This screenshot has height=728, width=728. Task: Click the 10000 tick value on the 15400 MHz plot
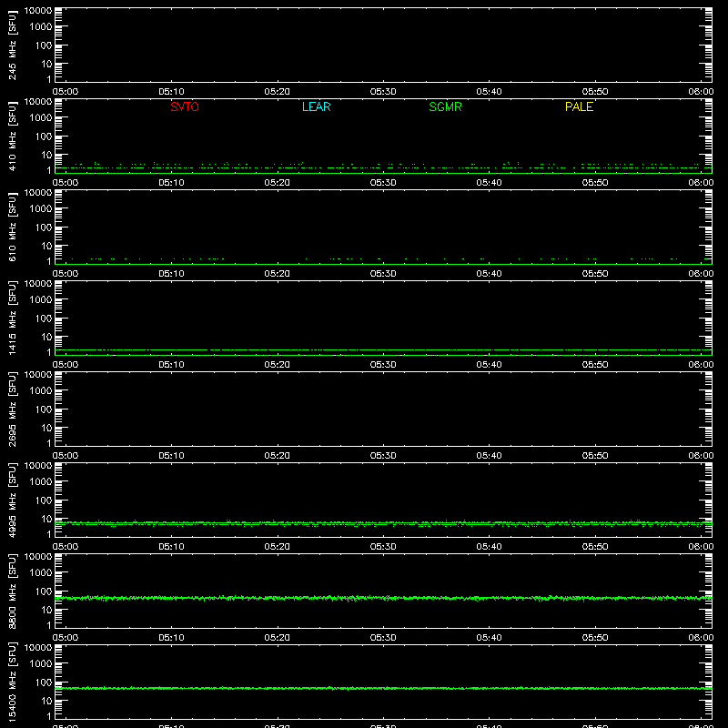(38, 647)
